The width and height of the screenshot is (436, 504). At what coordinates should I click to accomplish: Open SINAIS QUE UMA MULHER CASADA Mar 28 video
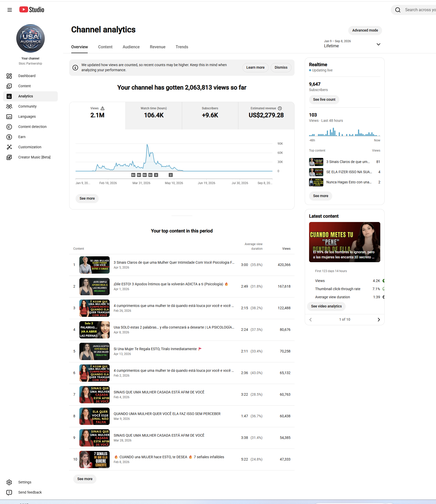coord(159,435)
